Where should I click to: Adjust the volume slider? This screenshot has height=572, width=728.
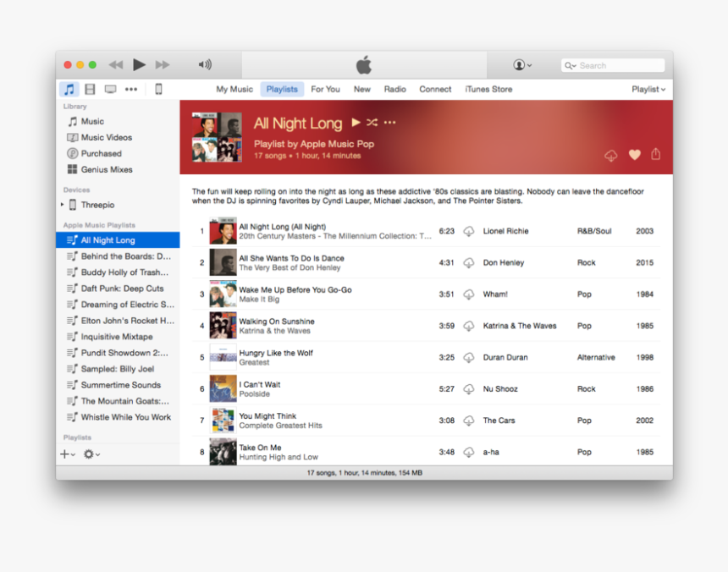204,64
